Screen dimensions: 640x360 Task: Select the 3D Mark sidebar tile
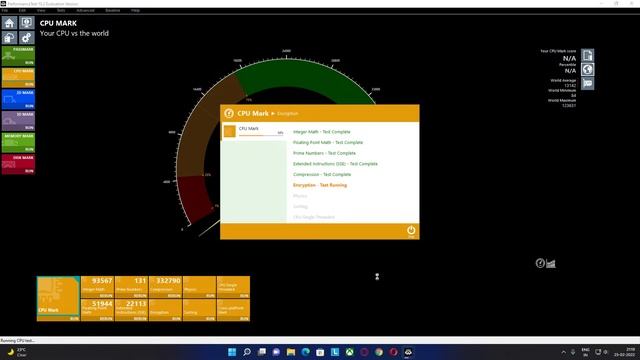pos(18,121)
